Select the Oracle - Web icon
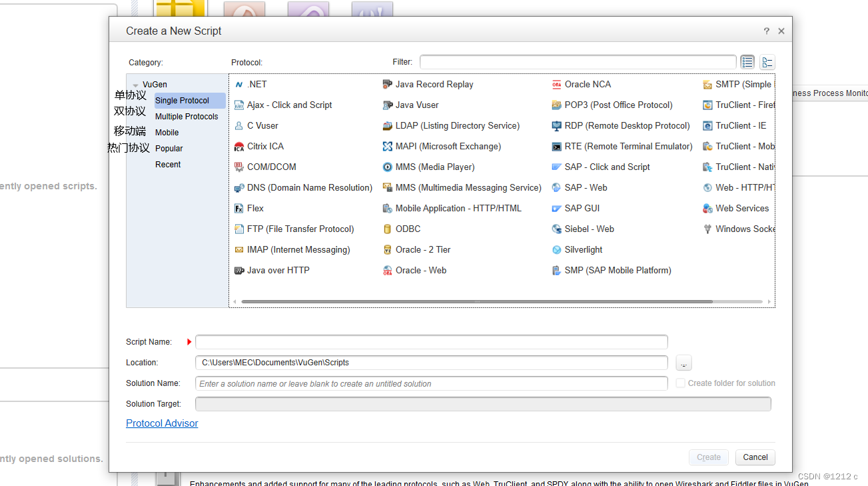Screen dimensions: 868x486 pos(388,271)
